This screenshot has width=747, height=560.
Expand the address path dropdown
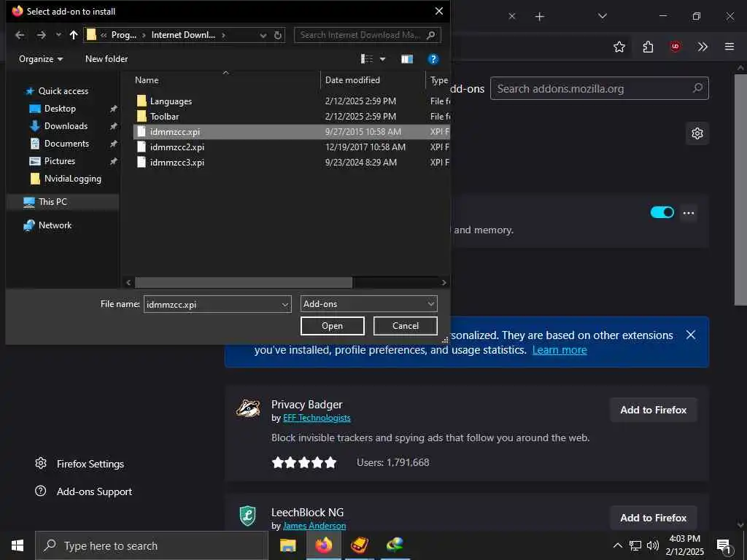(263, 35)
